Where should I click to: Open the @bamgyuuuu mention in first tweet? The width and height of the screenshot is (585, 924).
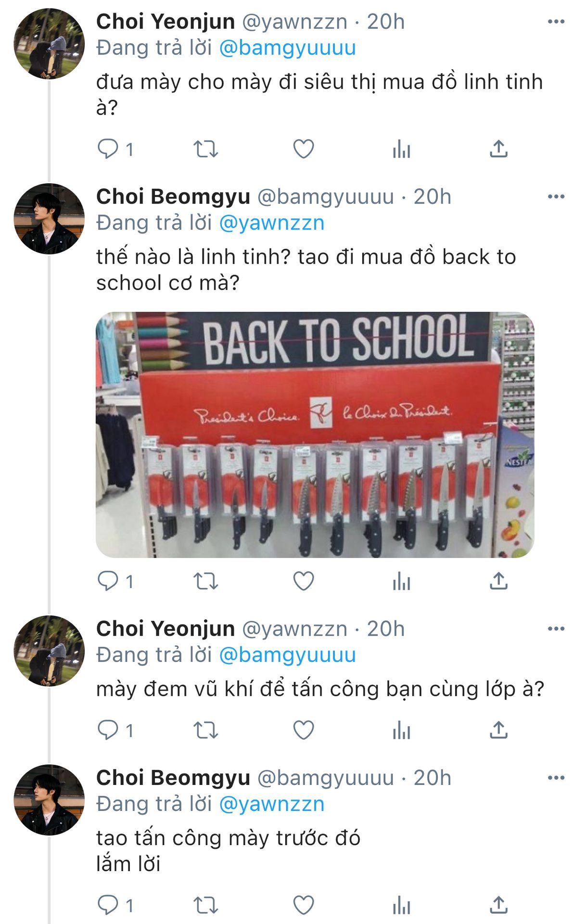[288, 48]
